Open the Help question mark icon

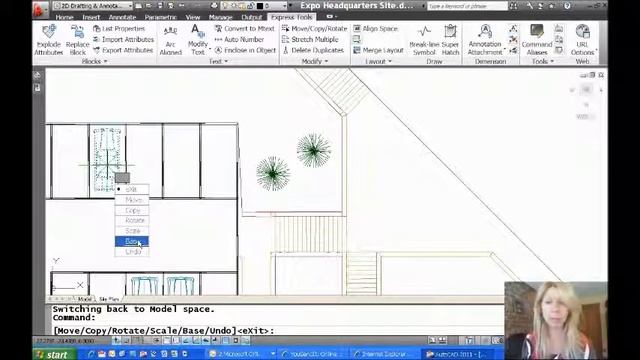point(567,6)
